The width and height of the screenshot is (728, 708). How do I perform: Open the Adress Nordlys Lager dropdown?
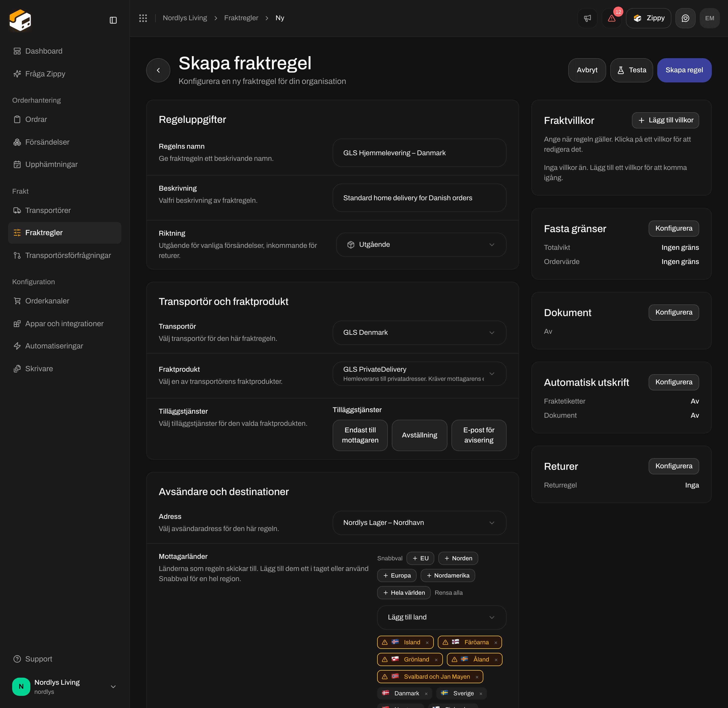pos(419,522)
